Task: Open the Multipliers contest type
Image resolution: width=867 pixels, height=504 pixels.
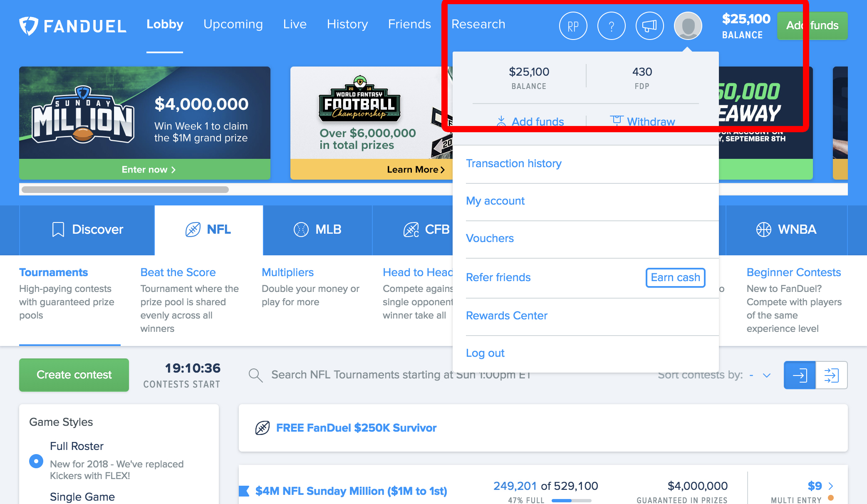Action: coord(287,272)
